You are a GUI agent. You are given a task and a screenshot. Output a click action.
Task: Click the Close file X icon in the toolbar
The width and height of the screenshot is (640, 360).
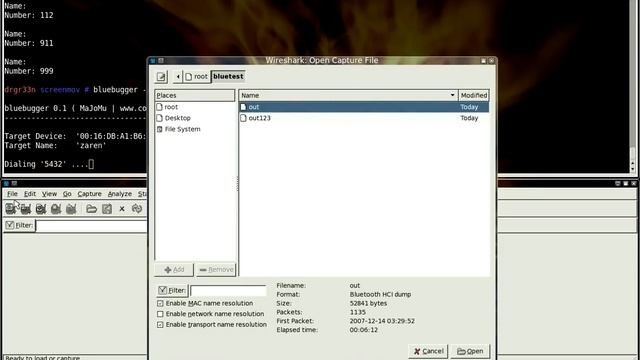point(122,209)
